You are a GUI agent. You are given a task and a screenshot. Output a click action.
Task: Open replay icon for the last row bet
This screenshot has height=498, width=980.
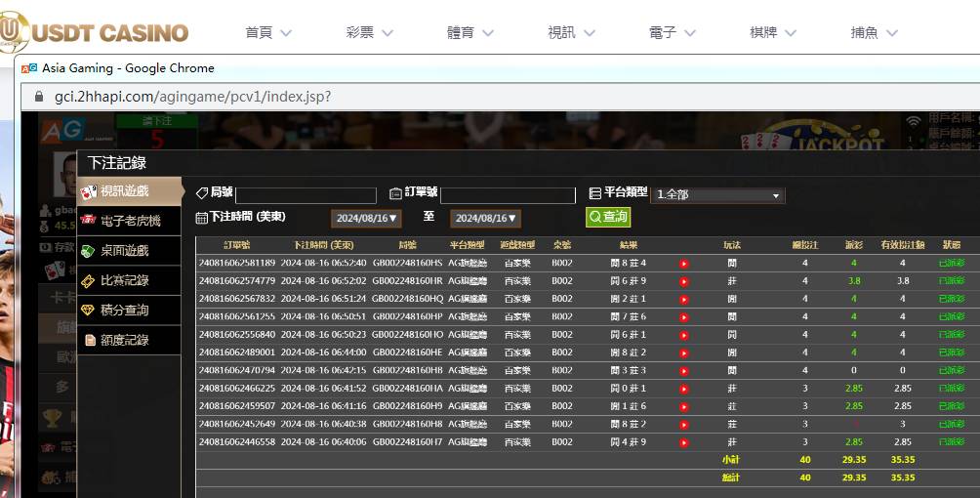click(x=684, y=442)
